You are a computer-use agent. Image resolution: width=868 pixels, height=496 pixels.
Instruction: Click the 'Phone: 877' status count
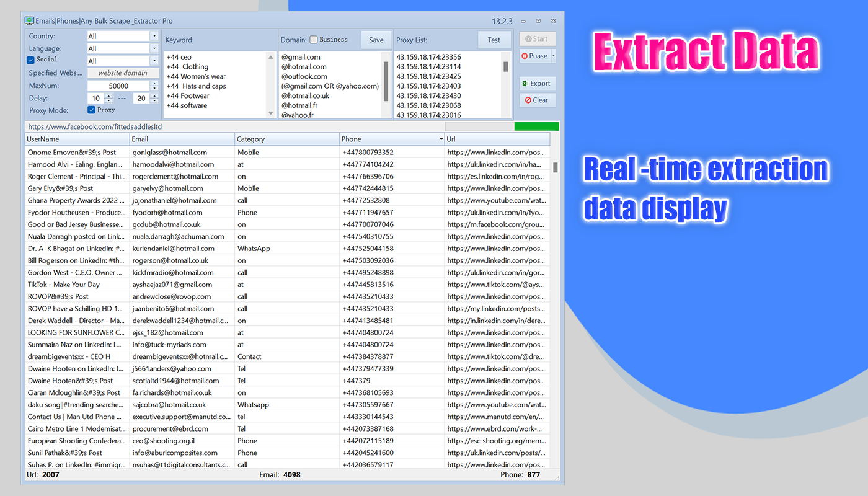point(520,475)
